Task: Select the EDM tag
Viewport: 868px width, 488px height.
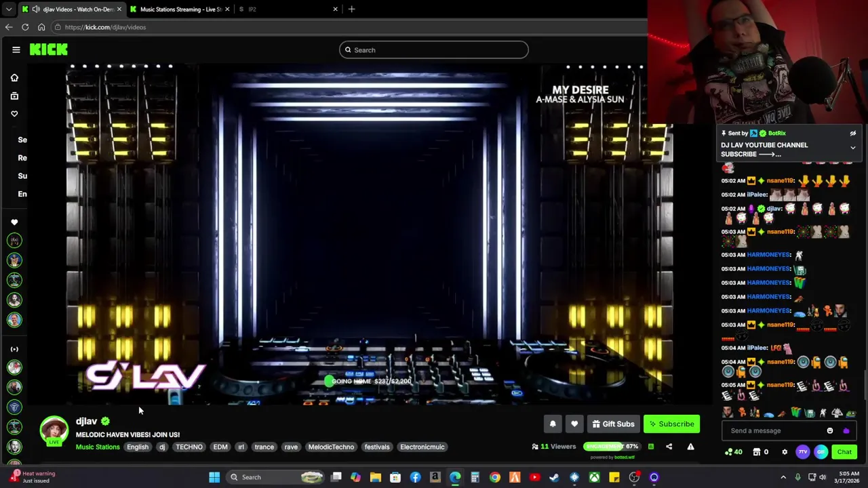Action: [220, 447]
